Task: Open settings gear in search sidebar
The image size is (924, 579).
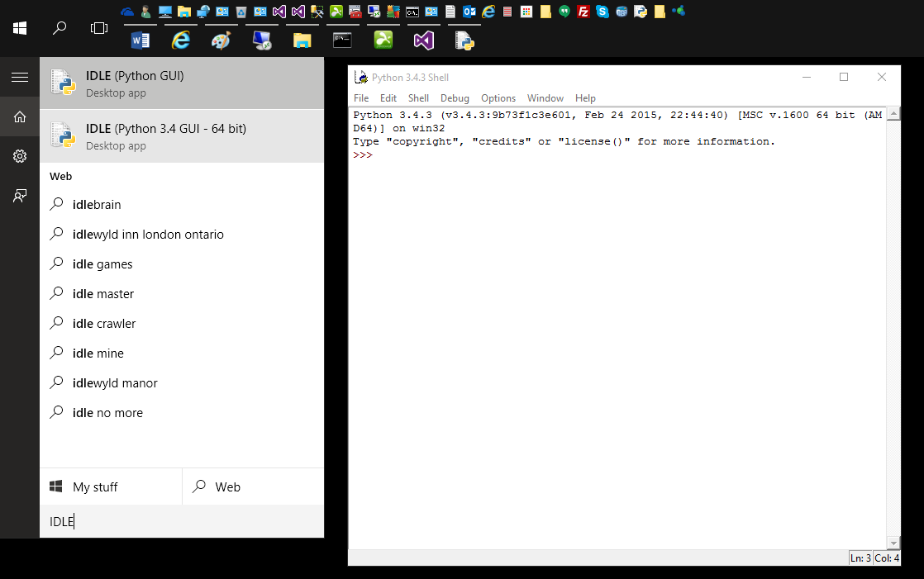Action: pos(20,156)
